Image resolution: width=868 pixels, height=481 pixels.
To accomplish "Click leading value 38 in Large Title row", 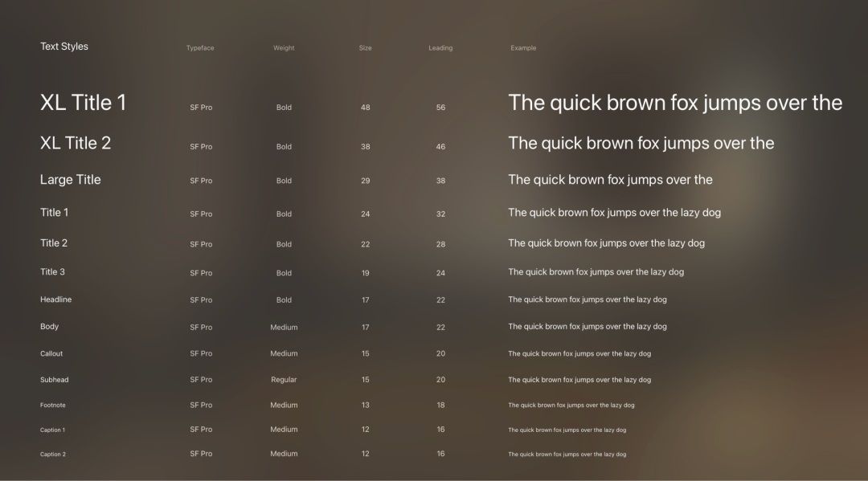I will tap(440, 180).
